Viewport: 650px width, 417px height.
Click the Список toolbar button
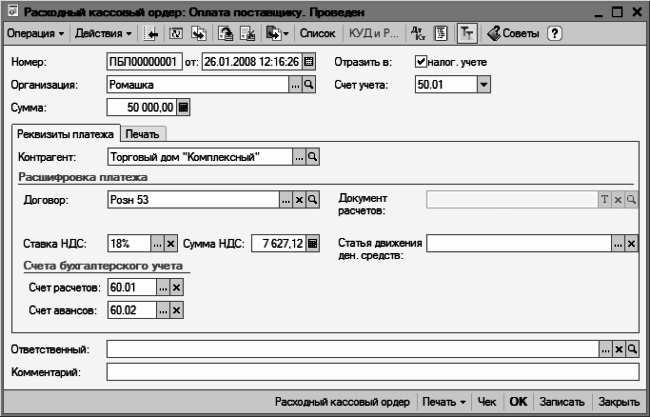point(318,34)
